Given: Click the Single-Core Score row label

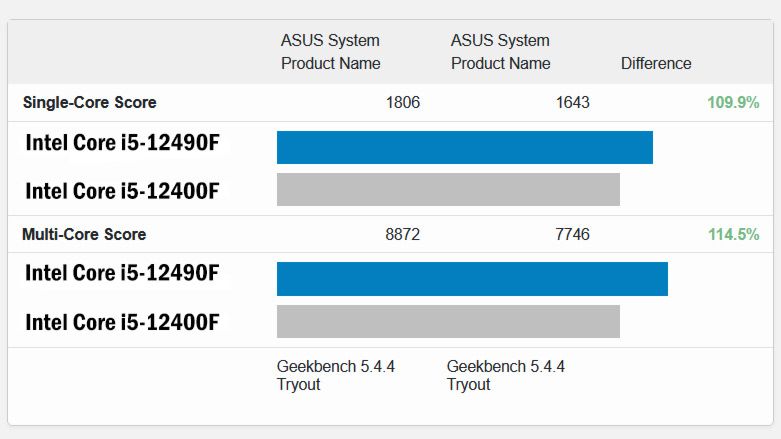Looking at the screenshot, I should pyautogui.click(x=89, y=102).
